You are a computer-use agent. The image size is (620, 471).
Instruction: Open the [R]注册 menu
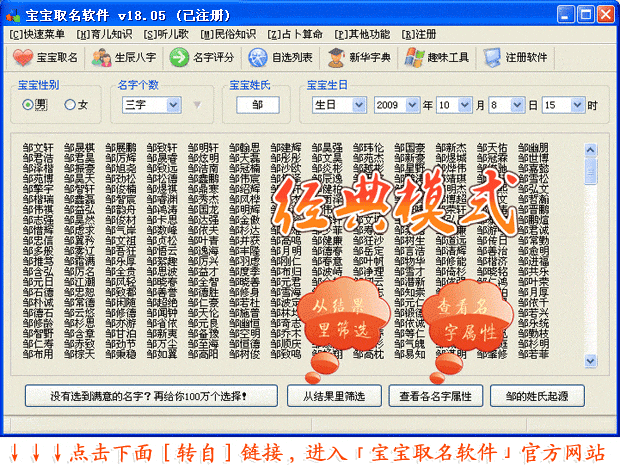pyautogui.click(x=419, y=35)
